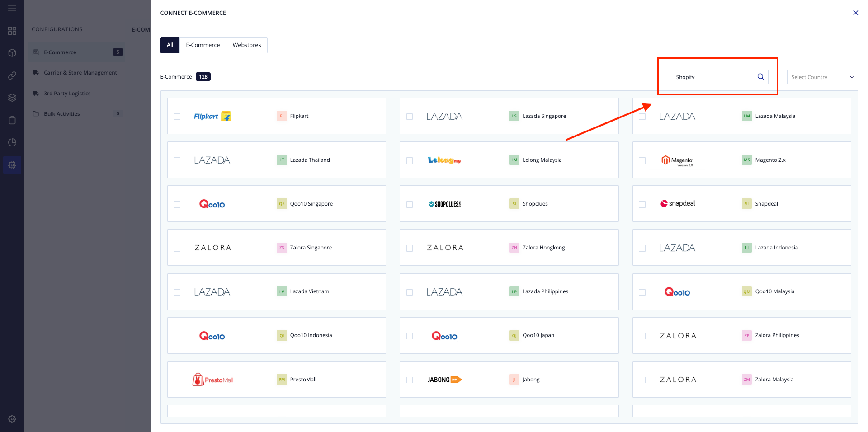Click the Magento logo
The height and width of the screenshot is (432, 868).
(677, 160)
